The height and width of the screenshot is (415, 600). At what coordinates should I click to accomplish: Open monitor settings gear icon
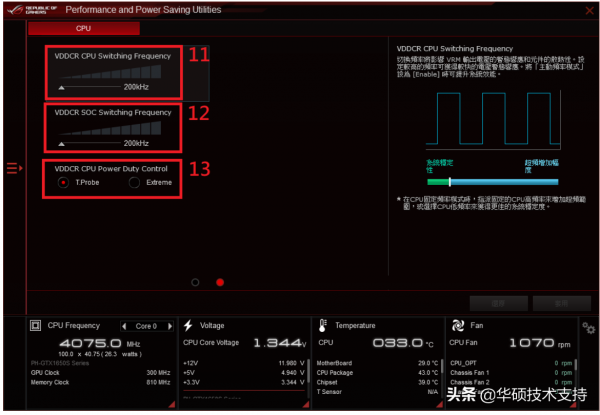click(x=589, y=328)
